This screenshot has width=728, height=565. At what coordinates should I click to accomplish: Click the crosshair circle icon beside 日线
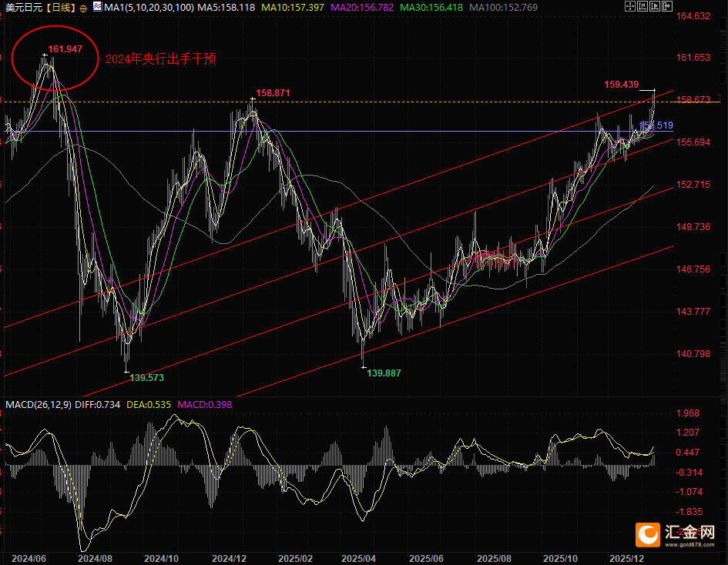pyautogui.click(x=83, y=8)
